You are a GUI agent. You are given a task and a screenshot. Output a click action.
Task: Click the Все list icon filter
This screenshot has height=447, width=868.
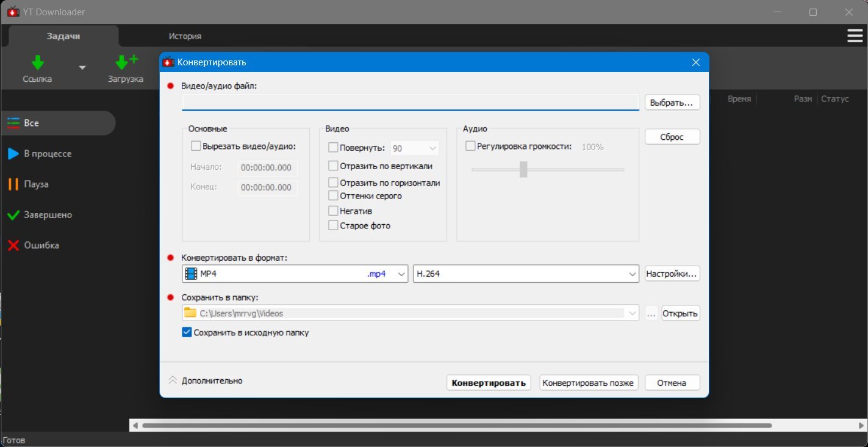point(13,123)
